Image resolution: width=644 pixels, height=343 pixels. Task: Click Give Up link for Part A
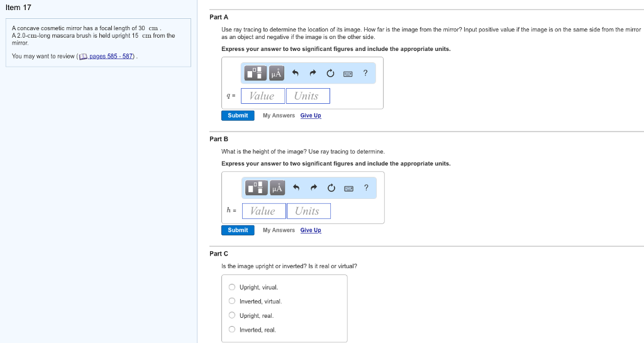pyautogui.click(x=311, y=116)
